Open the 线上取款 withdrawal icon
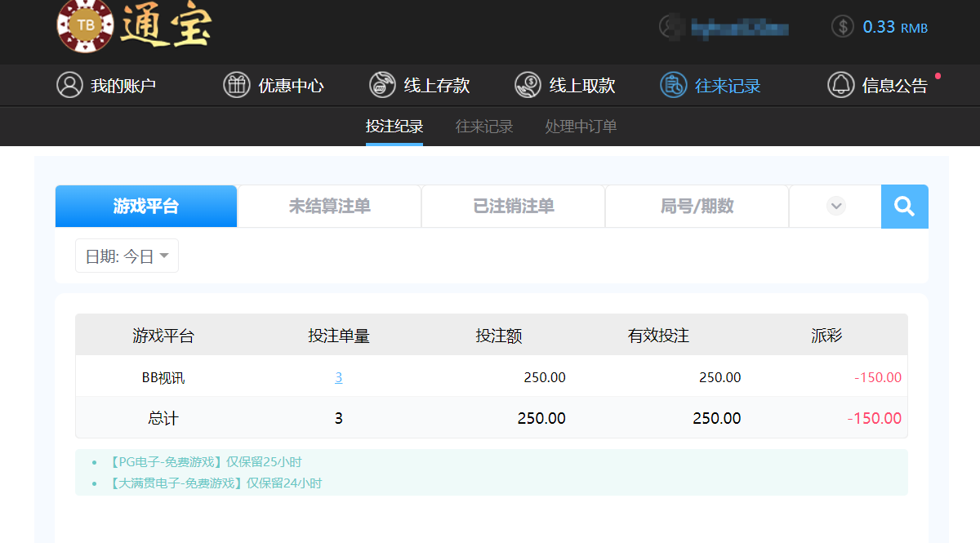The image size is (980, 543). pos(528,84)
